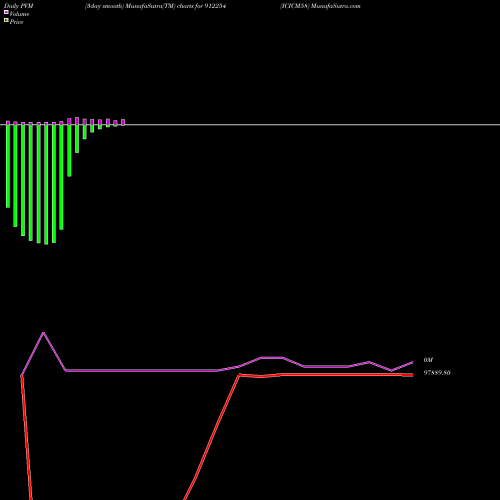Select the 'Price' legend label
The image size is (500, 500).
(16, 22)
